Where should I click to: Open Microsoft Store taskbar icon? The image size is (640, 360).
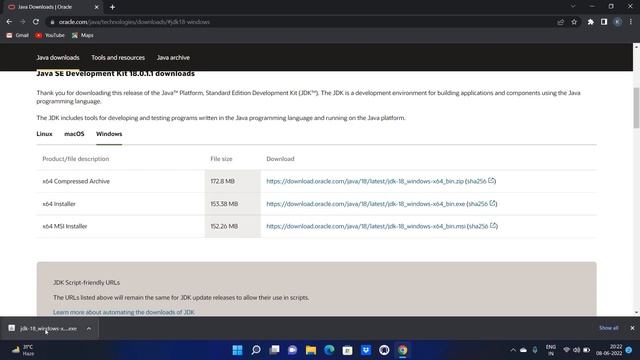pyautogui.click(x=348, y=350)
